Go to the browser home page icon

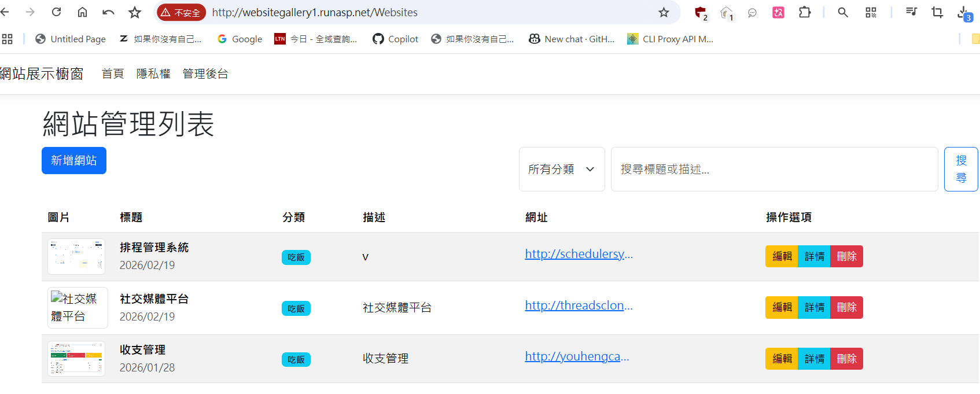(82, 12)
